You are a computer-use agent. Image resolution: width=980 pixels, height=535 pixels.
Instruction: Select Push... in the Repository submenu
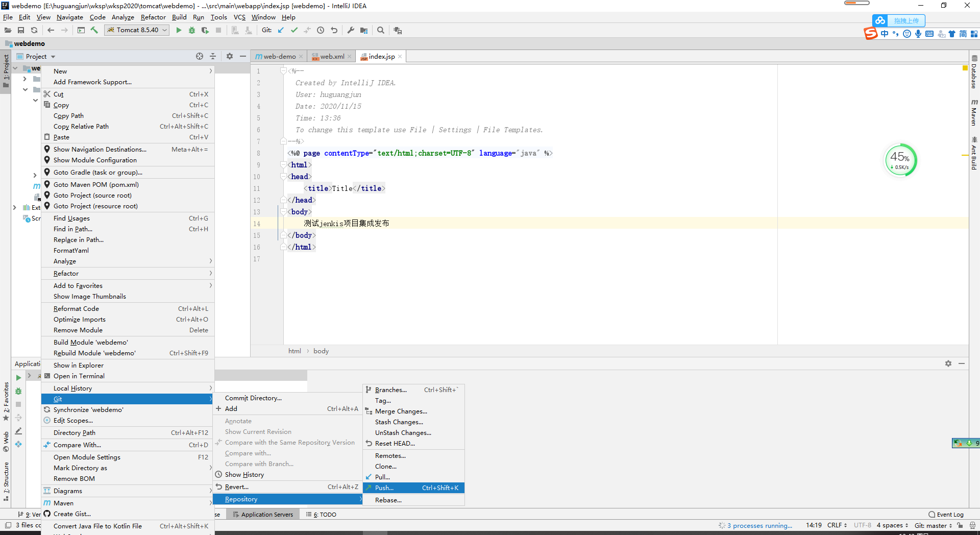click(x=413, y=488)
